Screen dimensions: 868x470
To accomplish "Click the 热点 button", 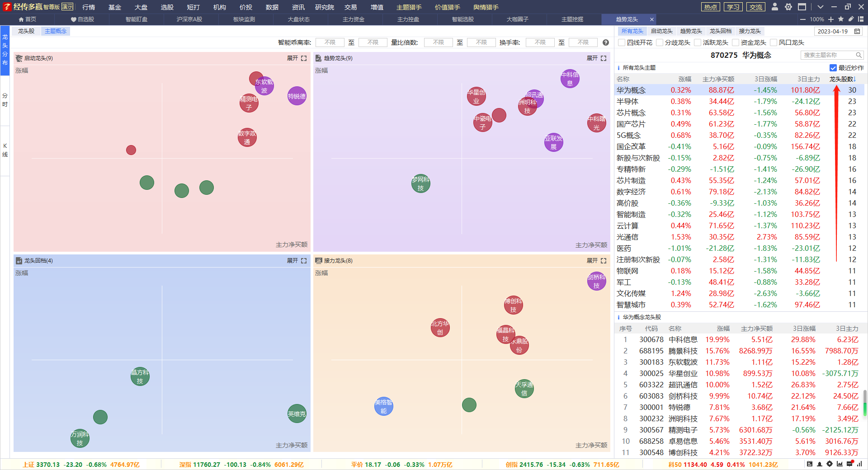I will point(711,7).
